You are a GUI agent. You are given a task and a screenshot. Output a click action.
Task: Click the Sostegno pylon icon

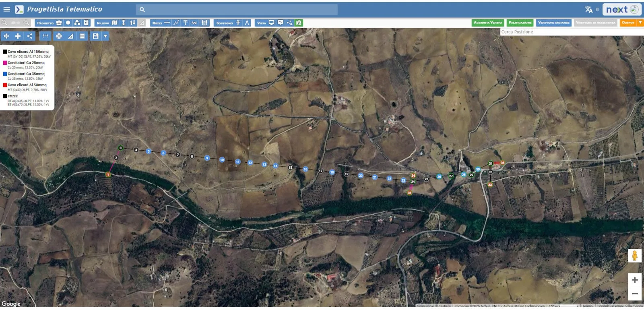click(238, 23)
